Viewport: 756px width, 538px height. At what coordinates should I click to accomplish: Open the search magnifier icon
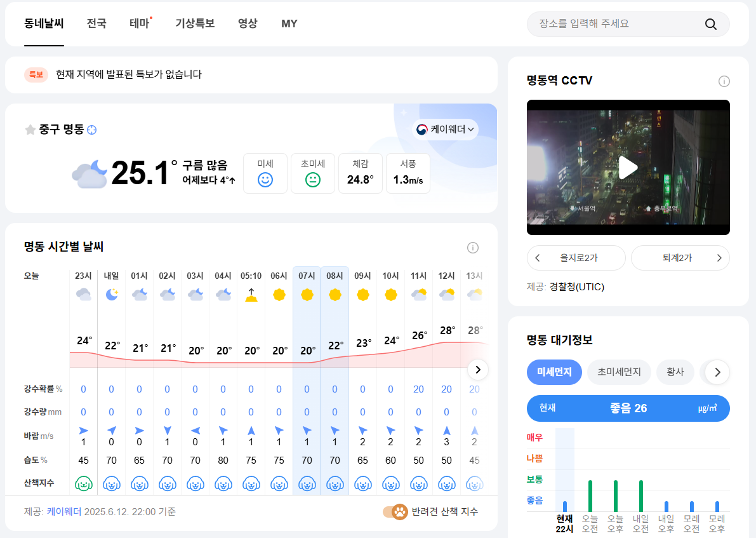[710, 24]
